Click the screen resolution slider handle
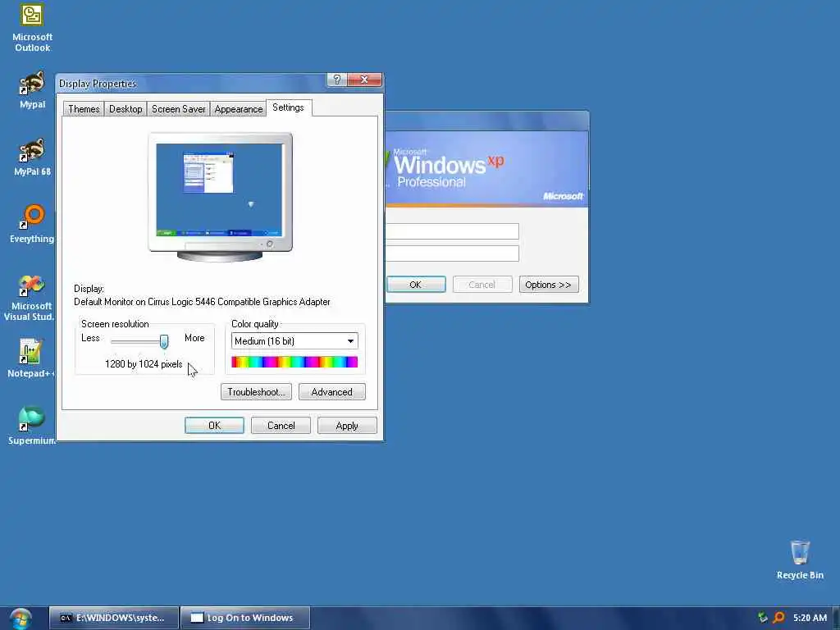 [x=164, y=341]
